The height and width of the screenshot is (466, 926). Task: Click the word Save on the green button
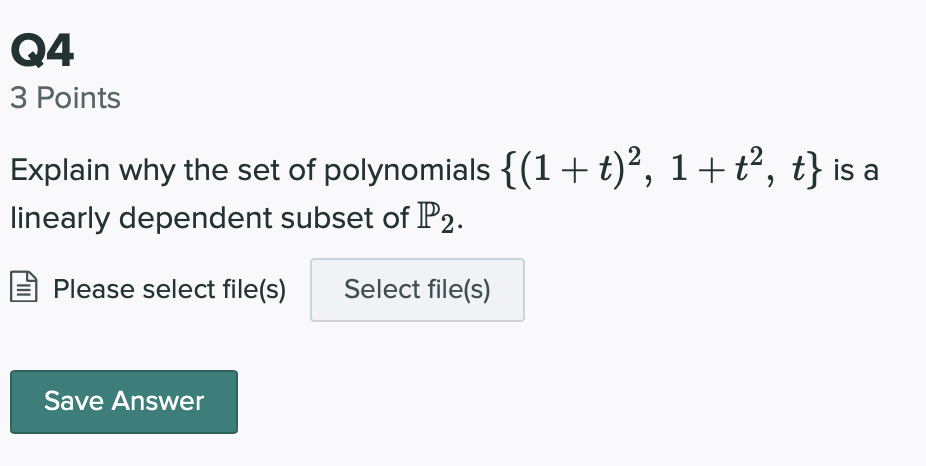[x=74, y=402]
